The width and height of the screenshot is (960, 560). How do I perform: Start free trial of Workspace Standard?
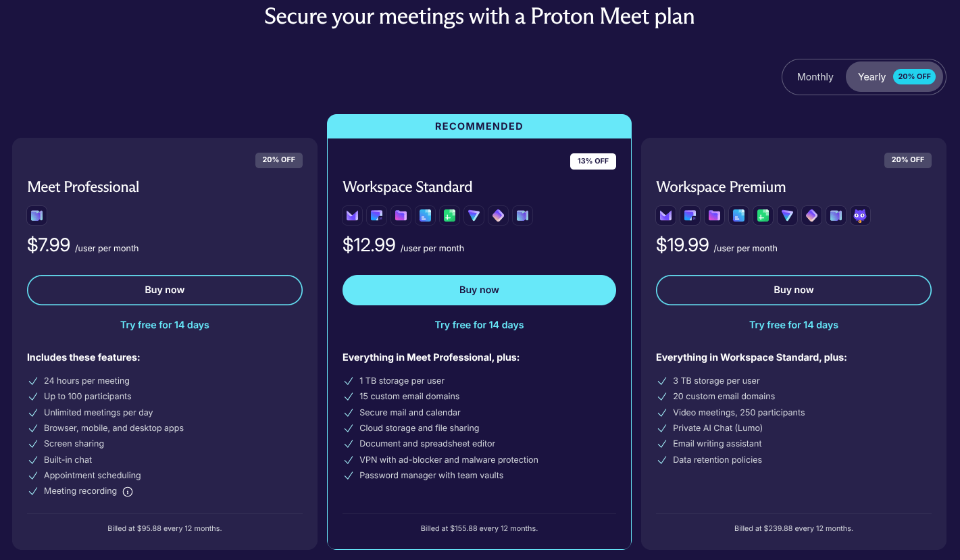(479, 325)
